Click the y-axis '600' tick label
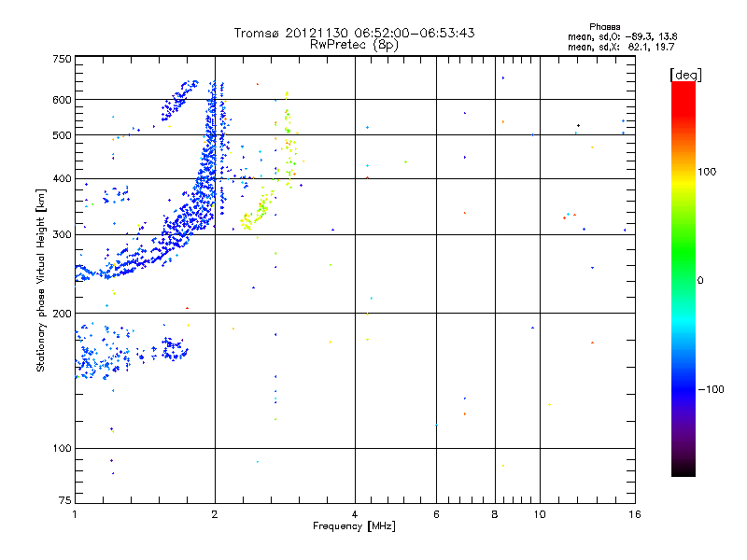Screen dimensions: 747x560 point(62,100)
